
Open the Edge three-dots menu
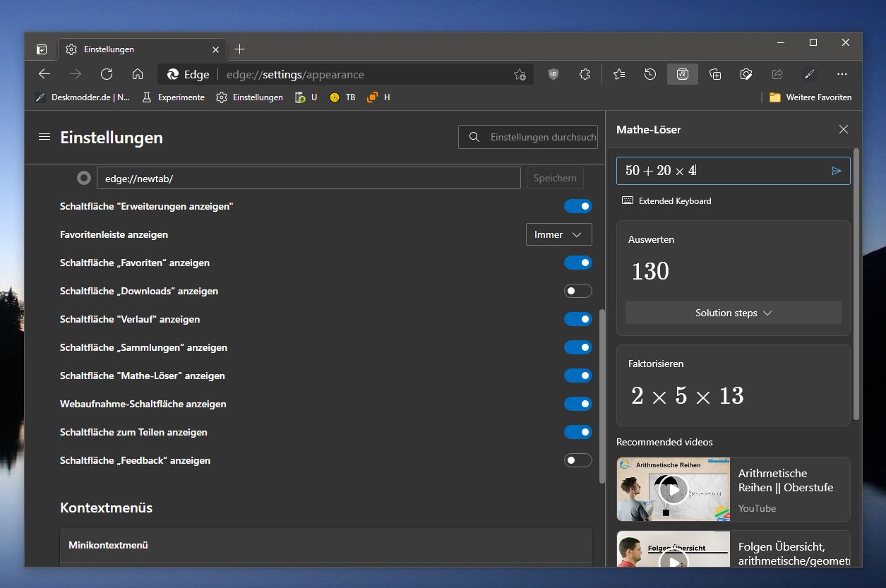(842, 74)
